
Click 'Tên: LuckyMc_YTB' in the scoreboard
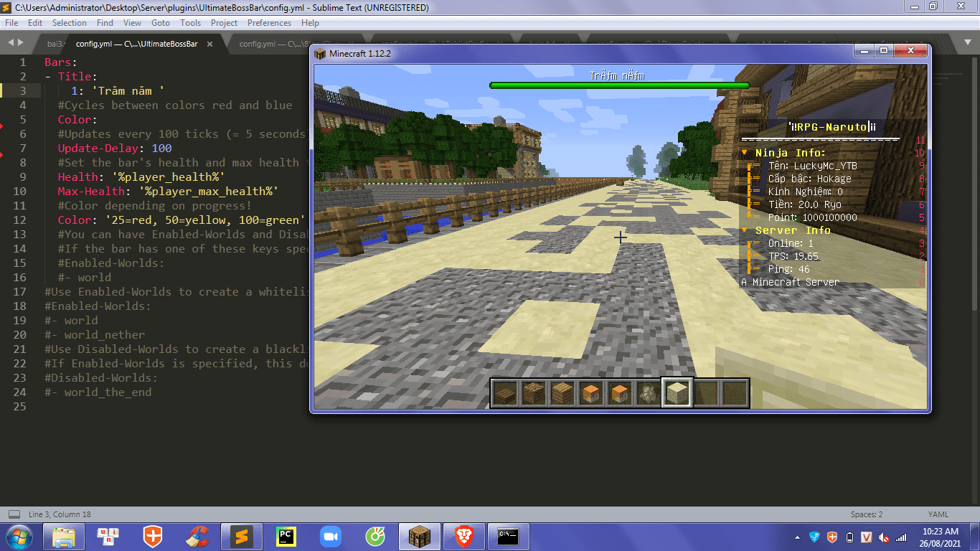pos(813,166)
